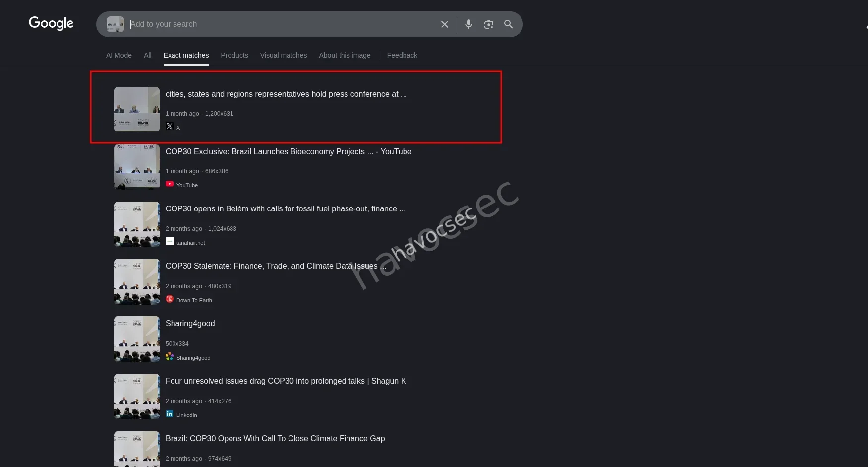Screen dimensions: 868x467
Task: Select the YouTube favicon on the second result
Action: pos(170,184)
